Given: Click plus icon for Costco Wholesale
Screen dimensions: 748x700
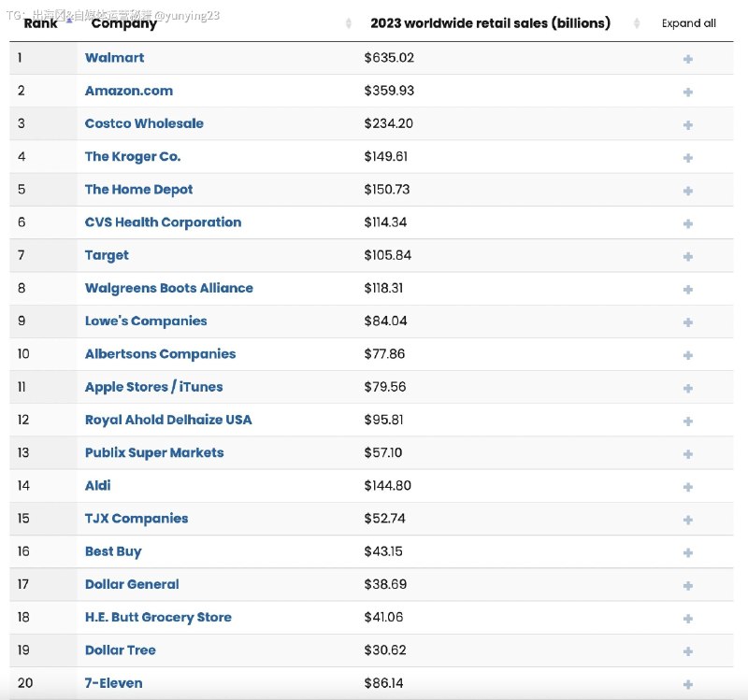Looking at the screenshot, I should (x=687, y=125).
